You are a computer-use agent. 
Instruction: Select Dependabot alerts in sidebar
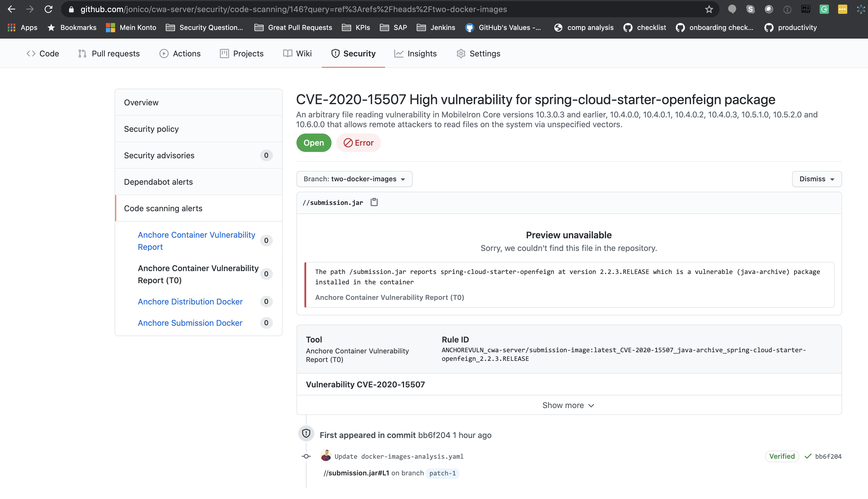158,182
